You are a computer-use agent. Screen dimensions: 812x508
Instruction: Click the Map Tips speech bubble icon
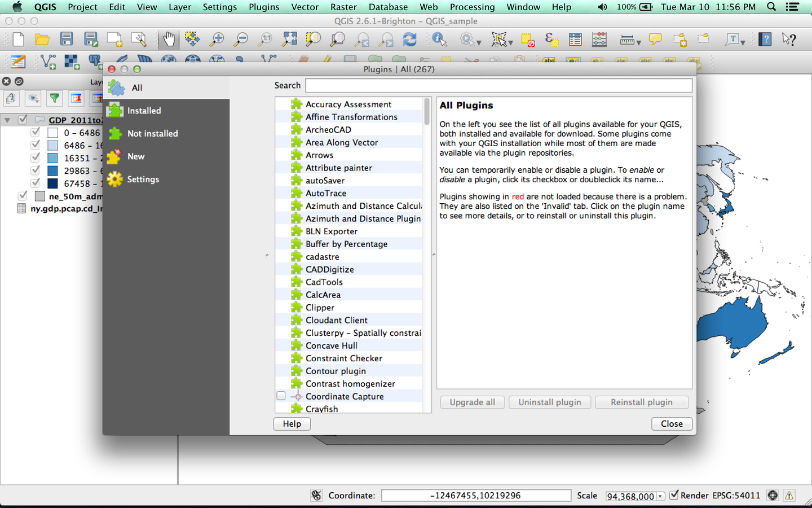tap(655, 39)
